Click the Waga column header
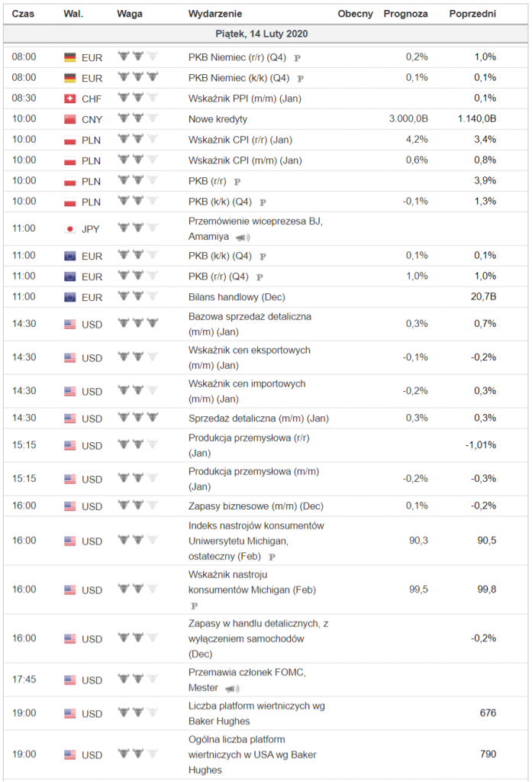The width and height of the screenshot is (532, 782). click(x=130, y=14)
